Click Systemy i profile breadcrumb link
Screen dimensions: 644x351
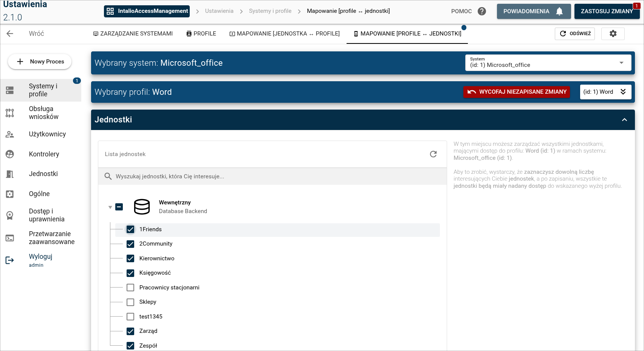click(270, 11)
